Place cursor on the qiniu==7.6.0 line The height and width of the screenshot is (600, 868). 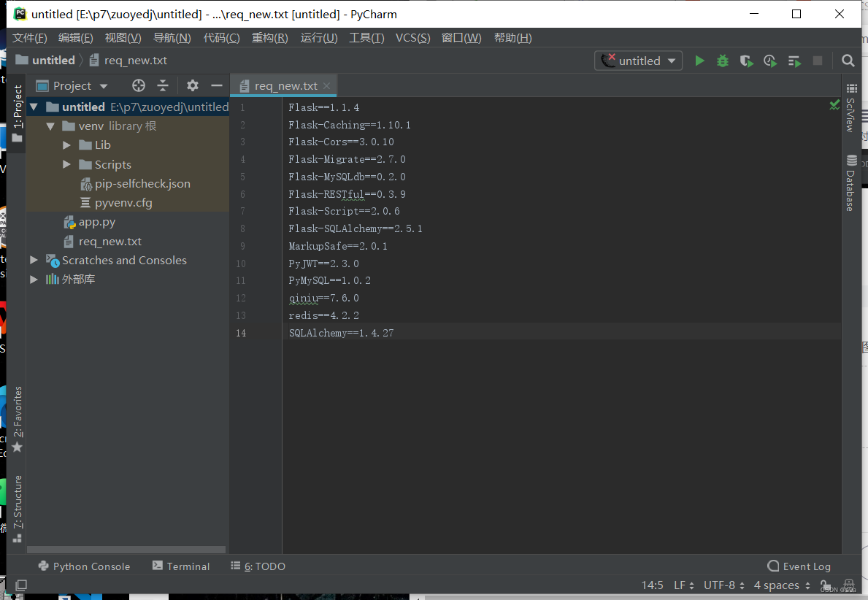[324, 298]
